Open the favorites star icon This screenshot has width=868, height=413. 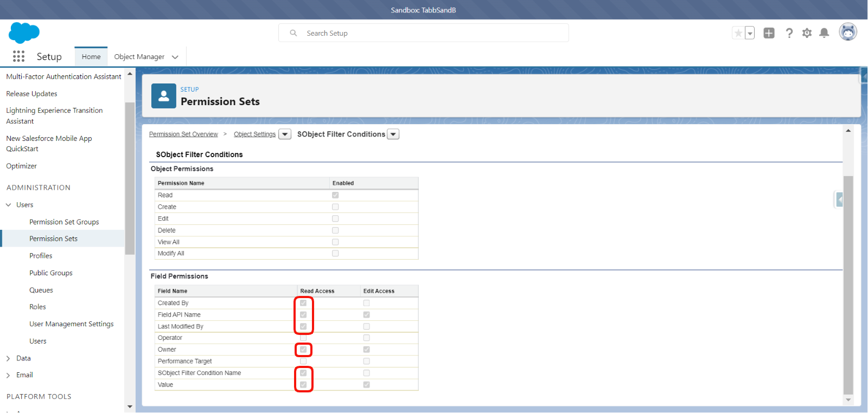[x=738, y=33]
